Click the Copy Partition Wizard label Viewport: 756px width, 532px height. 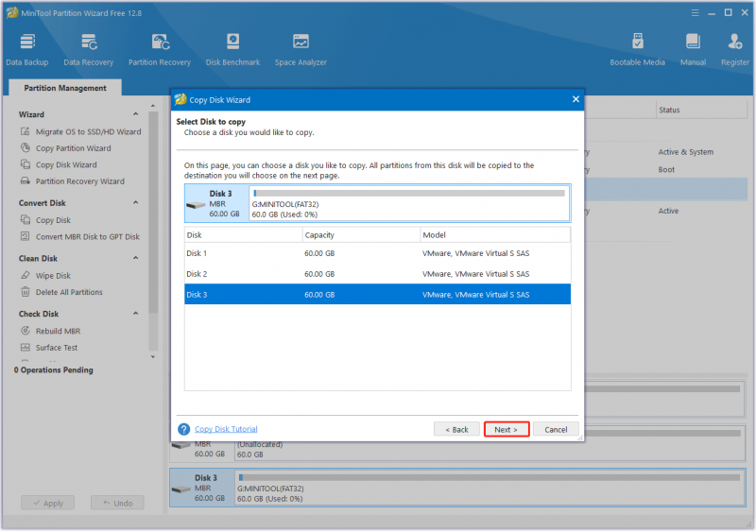pyautogui.click(x=74, y=148)
